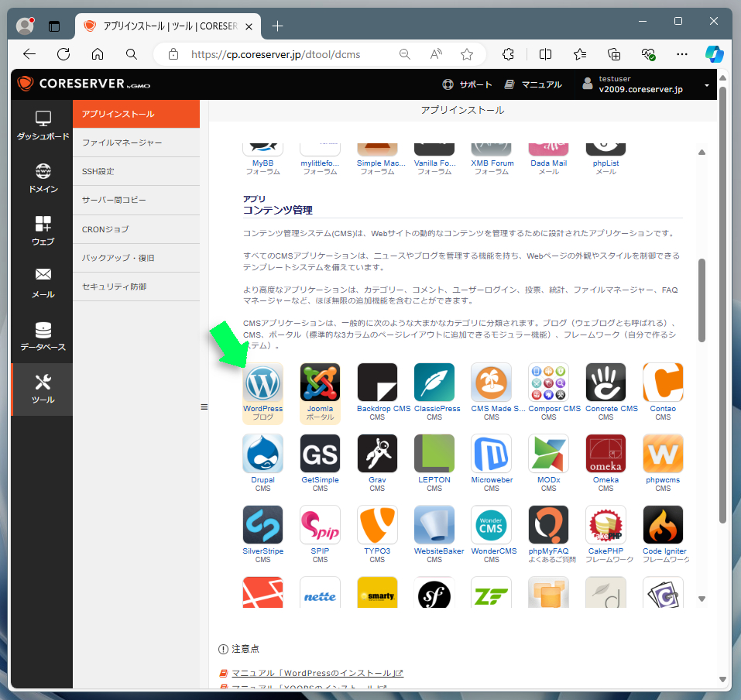Choose the GetSimple CMS icon
Viewport: 741px width, 700px height.
(320, 454)
